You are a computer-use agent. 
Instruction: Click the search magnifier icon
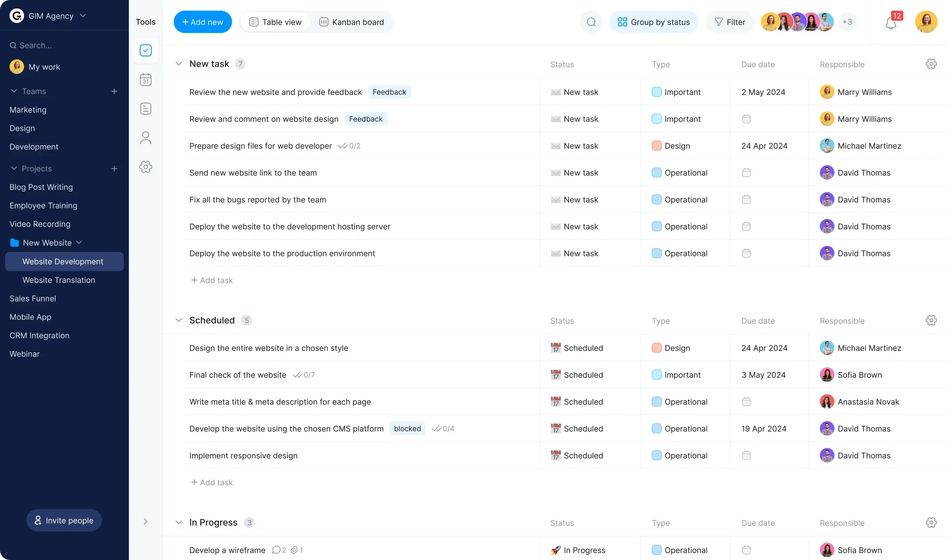(x=591, y=22)
